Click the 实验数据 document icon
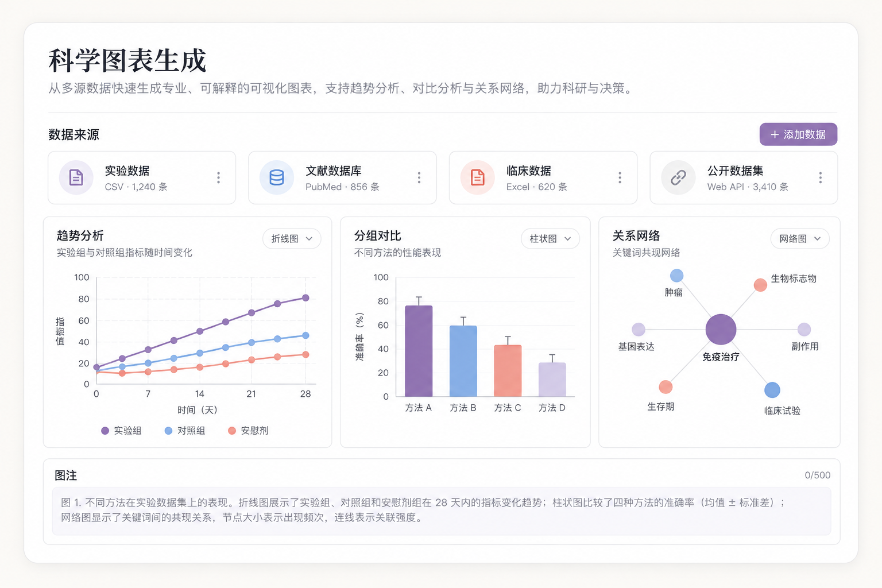The height and width of the screenshot is (588, 882). [76, 177]
